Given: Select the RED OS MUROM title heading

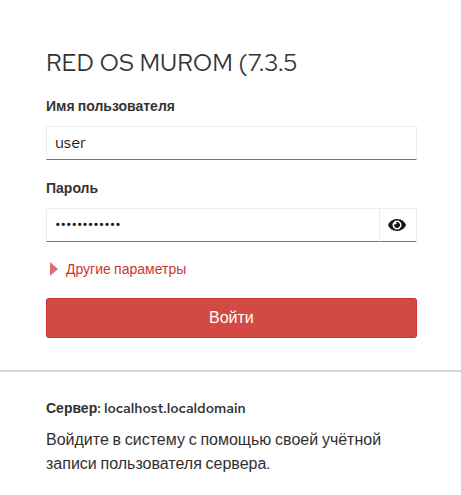Looking at the screenshot, I should 171,63.
